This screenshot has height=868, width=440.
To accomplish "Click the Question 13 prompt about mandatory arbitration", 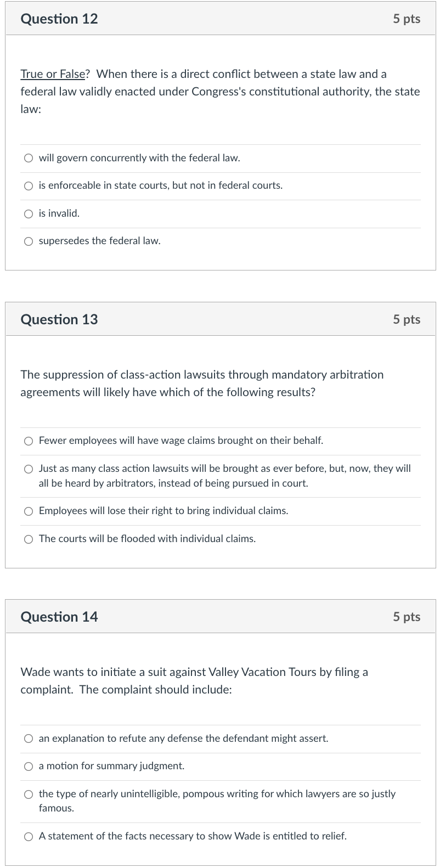I will (x=201, y=383).
